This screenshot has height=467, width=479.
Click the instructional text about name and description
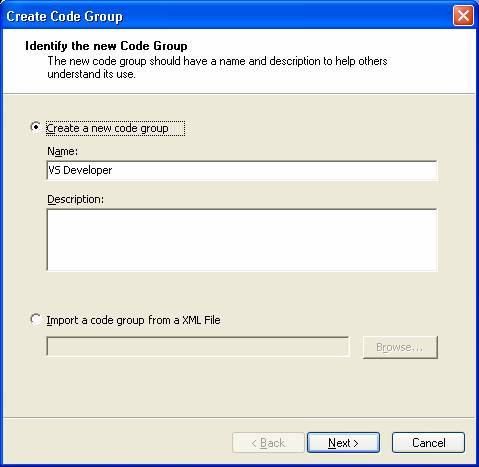[x=217, y=67]
